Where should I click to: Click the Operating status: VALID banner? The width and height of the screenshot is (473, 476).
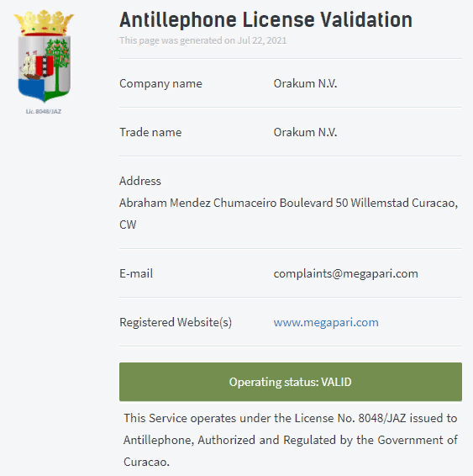click(x=291, y=382)
